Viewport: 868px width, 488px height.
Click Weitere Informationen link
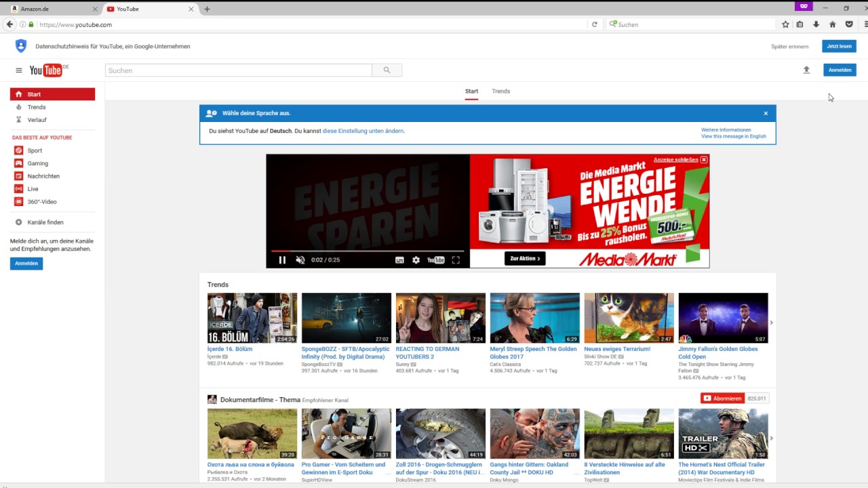pos(726,129)
